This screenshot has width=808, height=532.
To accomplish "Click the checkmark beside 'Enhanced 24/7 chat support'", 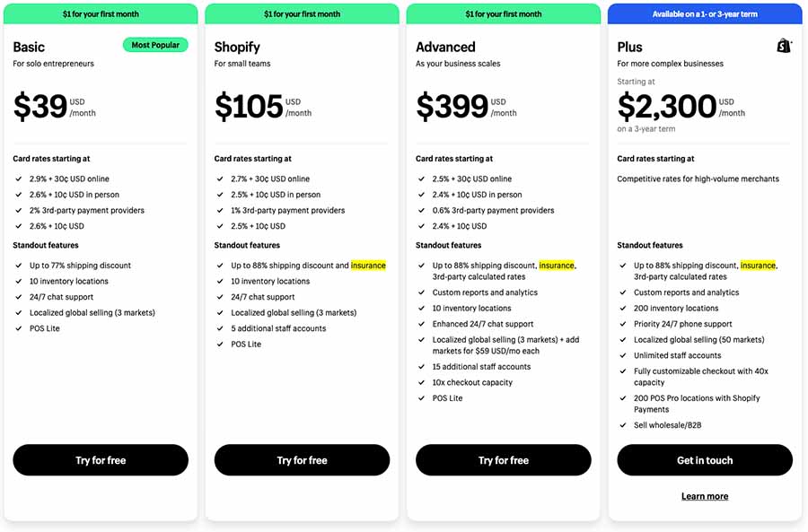I will pos(421,324).
